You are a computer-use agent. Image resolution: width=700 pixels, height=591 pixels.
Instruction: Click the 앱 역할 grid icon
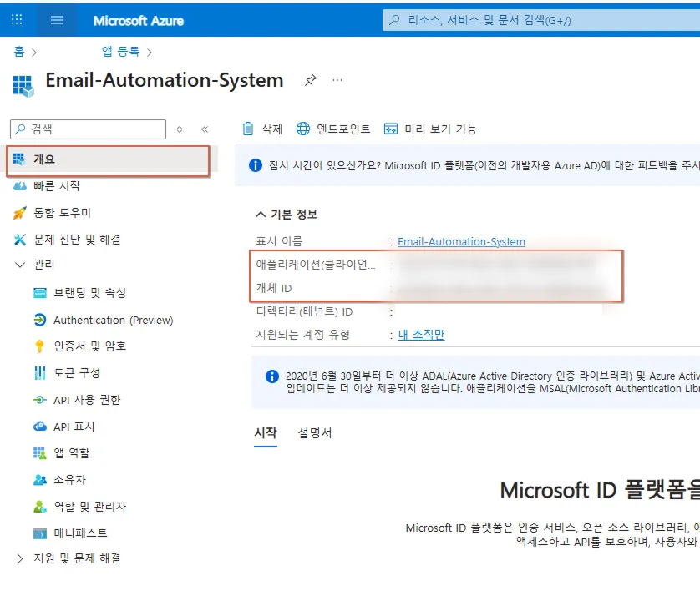point(40,453)
